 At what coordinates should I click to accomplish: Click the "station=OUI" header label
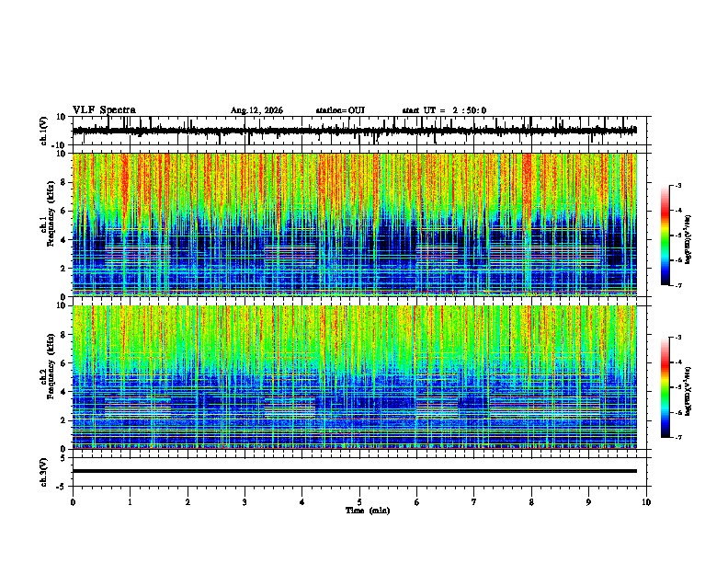pyautogui.click(x=340, y=110)
